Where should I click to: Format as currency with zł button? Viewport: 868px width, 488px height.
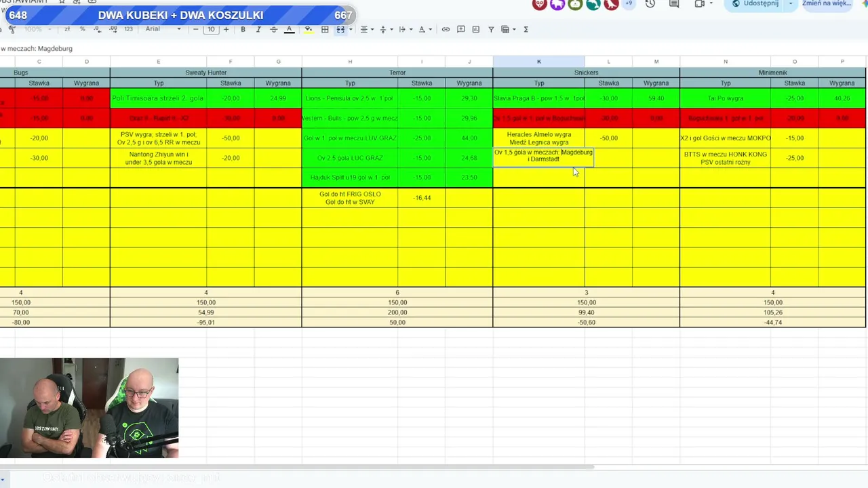pos(67,29)
